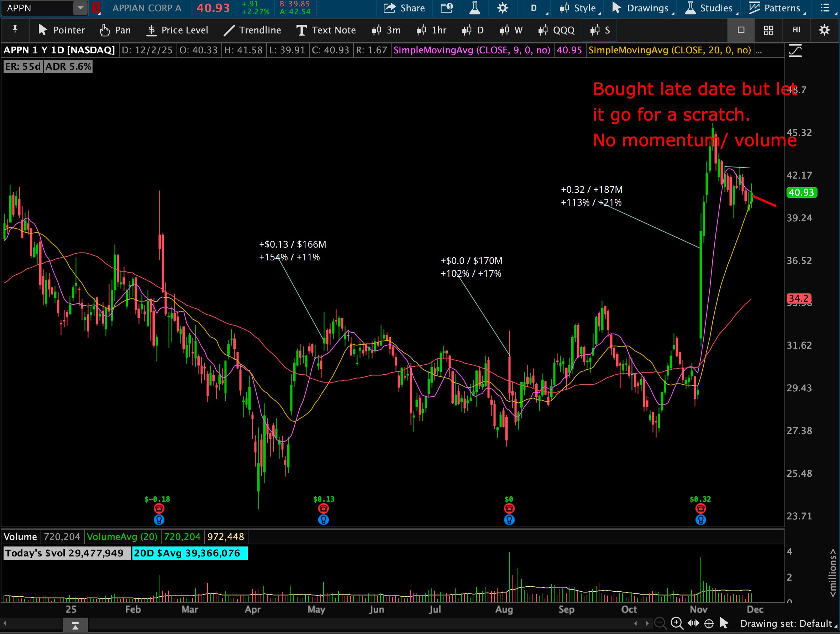This screenshot has width=840, height=634.
Task: Select the Trendline drawing tool
Action: click(x=252, y=30)
